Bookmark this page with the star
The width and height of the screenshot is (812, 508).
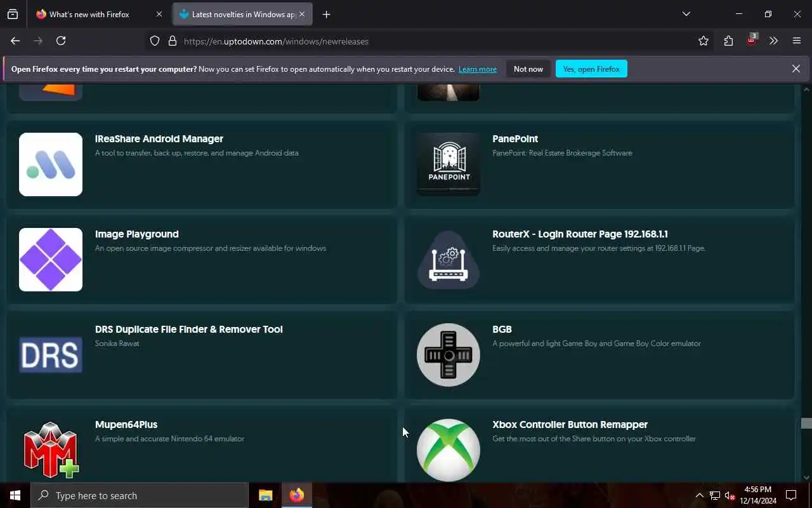click(x=704, y=41)
